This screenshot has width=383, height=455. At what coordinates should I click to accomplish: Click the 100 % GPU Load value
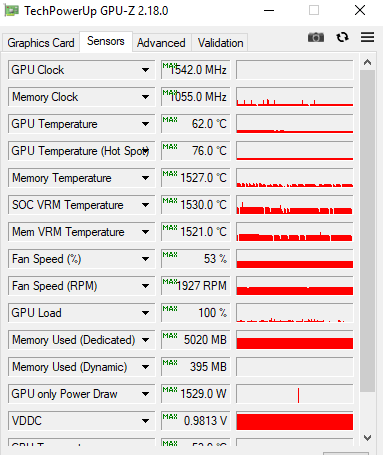point(196,313)
